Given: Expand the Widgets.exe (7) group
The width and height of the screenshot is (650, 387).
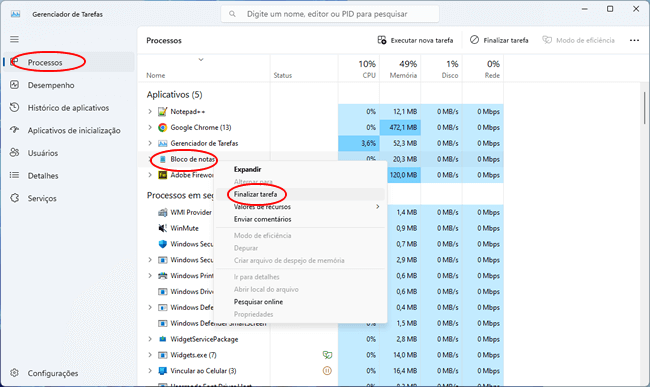Looking at the screenshot, I should point(150,355).
